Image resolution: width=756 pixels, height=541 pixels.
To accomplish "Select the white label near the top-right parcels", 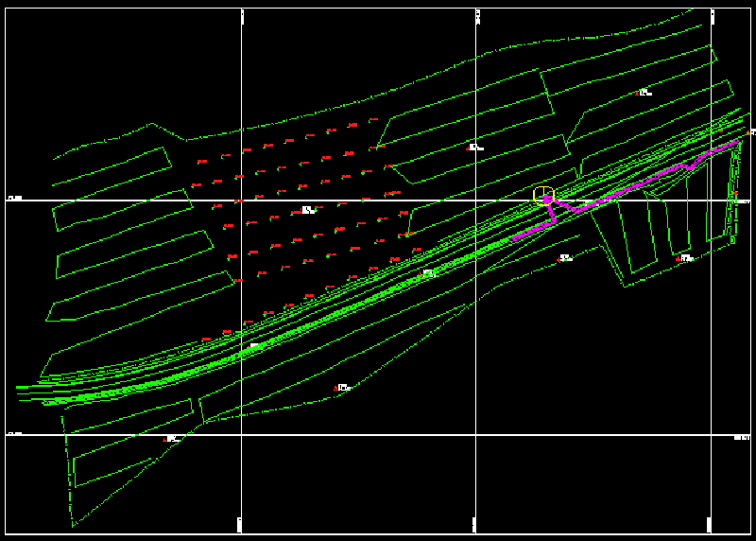I will tap(644, 93).
